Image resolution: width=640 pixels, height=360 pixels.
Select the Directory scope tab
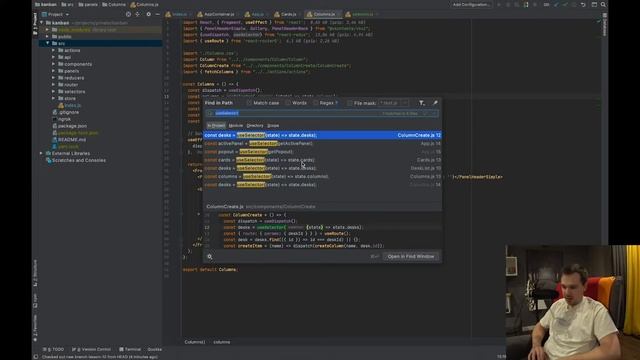point(255,126)
